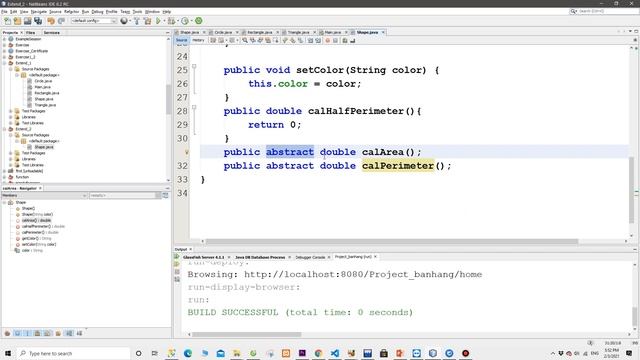Image resolution: width=640 pixels, height=360 pixels.
Task: Open the Debug menu
Action: [97, 12]
